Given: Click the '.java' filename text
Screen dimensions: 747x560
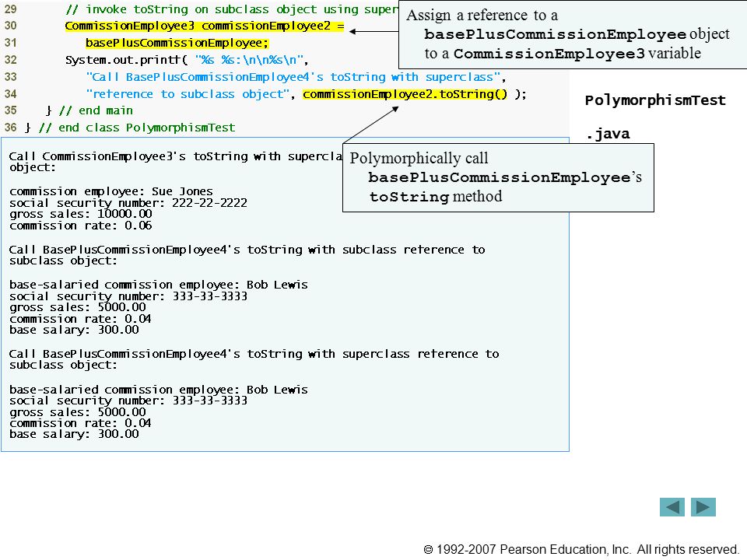Looking at the screenshot, I should tap(608, 134).
